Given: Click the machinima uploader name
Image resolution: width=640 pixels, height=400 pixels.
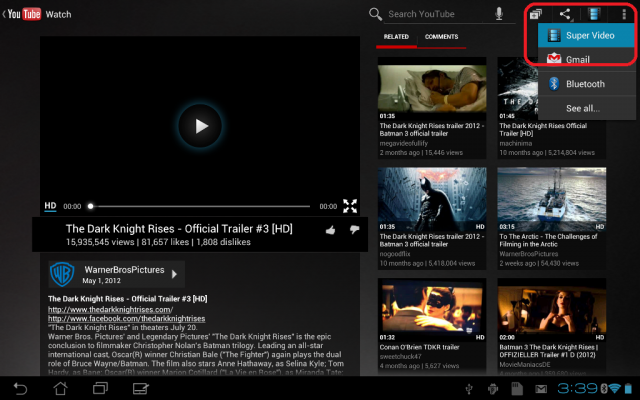Looking at the screenshot, I should coord(516,143).
